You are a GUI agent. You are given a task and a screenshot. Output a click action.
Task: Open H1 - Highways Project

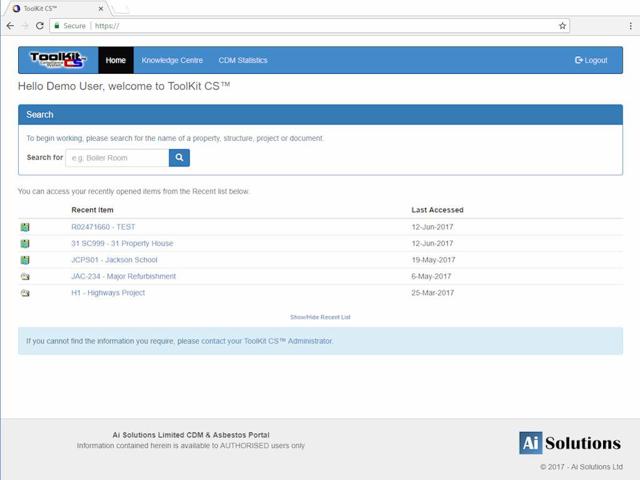tap(108, 293)
